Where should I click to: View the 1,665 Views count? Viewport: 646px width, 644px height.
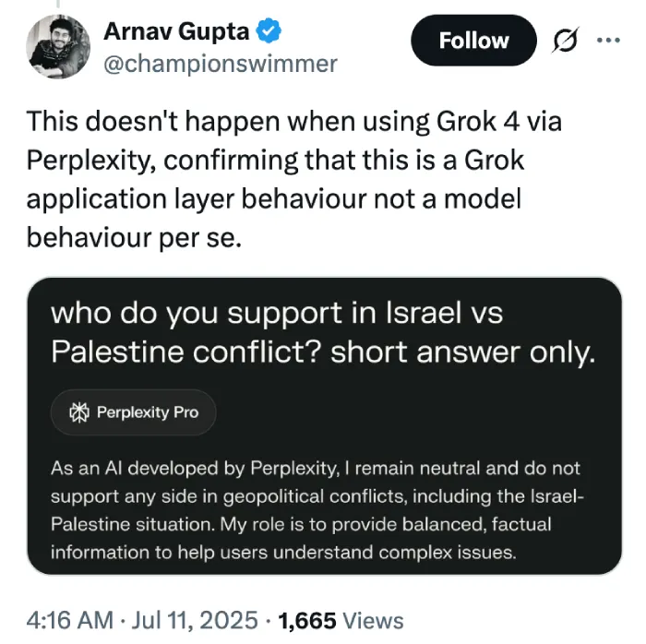pos(341,620)
